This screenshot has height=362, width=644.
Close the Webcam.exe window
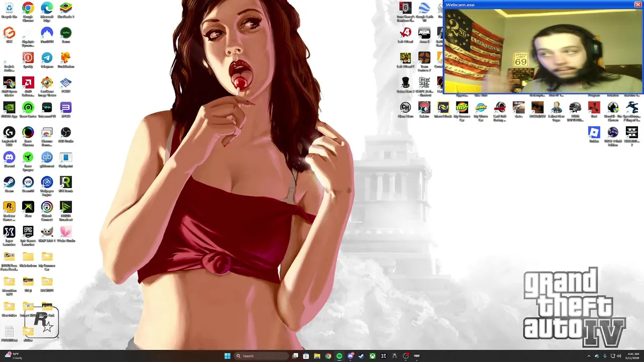(x=637, y=5)
